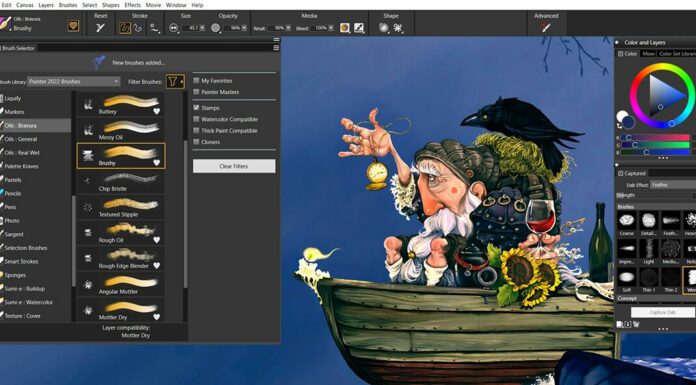Open the Shape splatter options icon
696x385 pixels.
[x=398, y=28]
